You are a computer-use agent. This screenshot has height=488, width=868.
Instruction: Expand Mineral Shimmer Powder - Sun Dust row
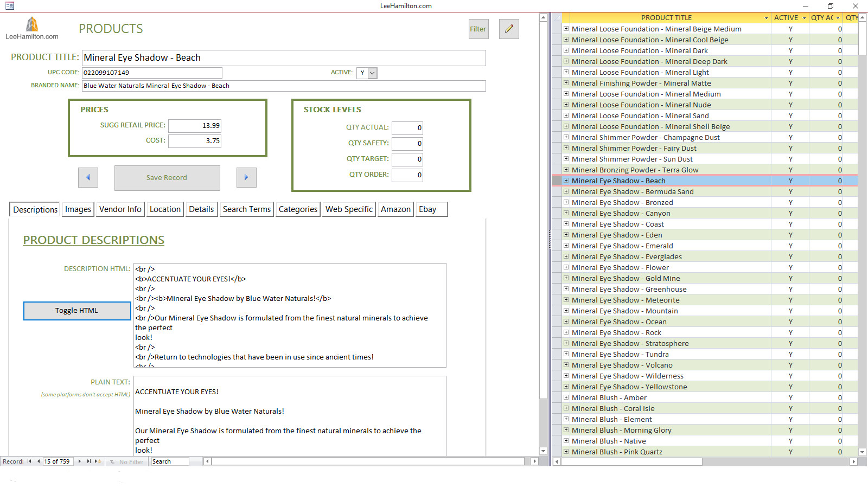tap(566, 159)
